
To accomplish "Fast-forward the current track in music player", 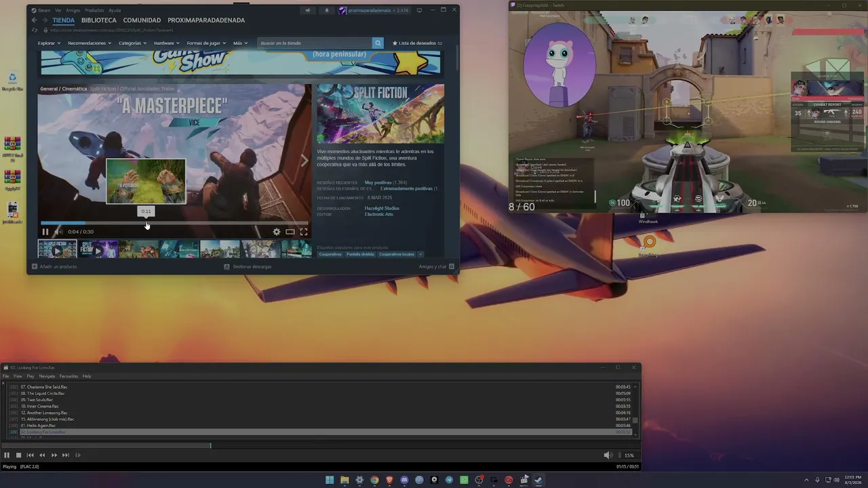I will (x=54, y=455).
